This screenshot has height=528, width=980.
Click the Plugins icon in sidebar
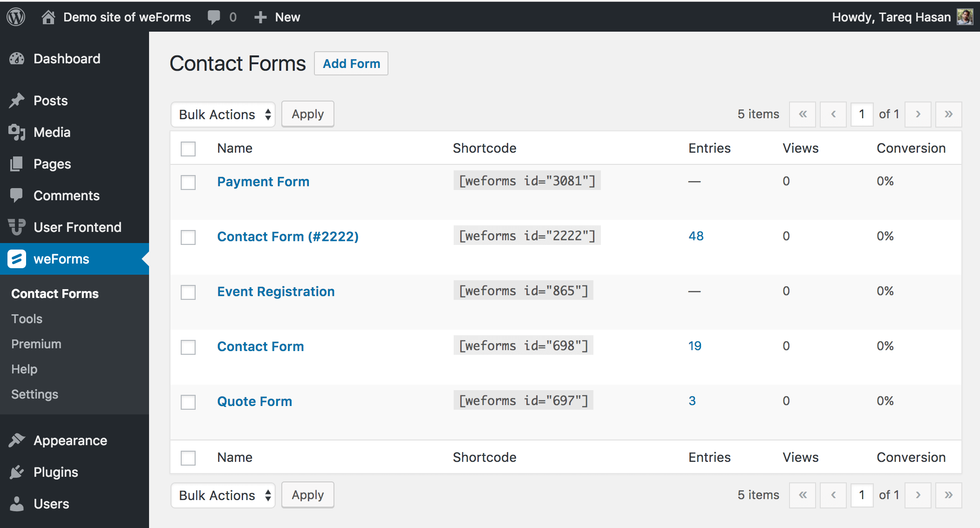18,471
